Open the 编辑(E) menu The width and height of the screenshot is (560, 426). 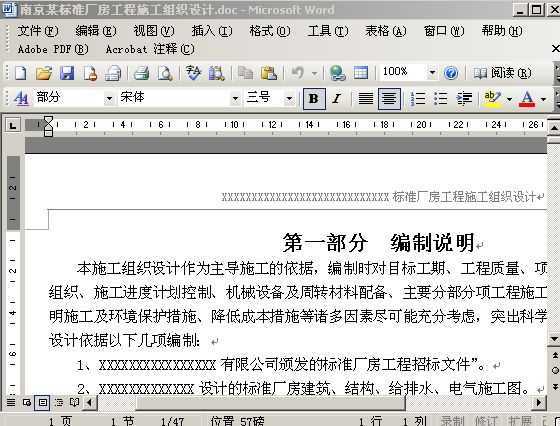pos(96,31)
